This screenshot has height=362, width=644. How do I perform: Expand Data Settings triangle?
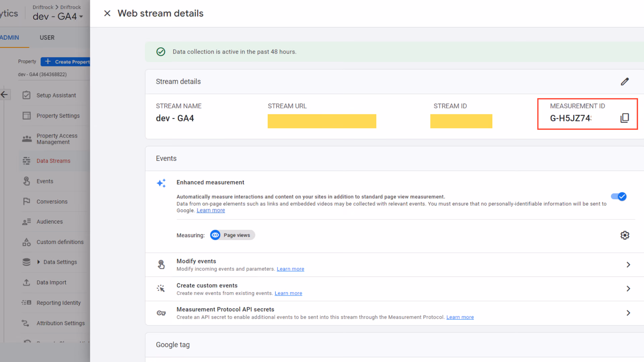39,262
